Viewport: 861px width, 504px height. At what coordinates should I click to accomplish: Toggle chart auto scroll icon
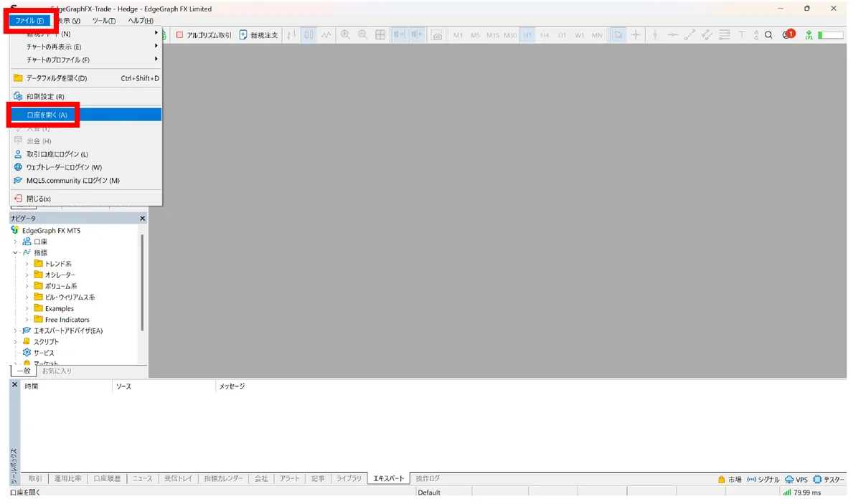(399, 34)
